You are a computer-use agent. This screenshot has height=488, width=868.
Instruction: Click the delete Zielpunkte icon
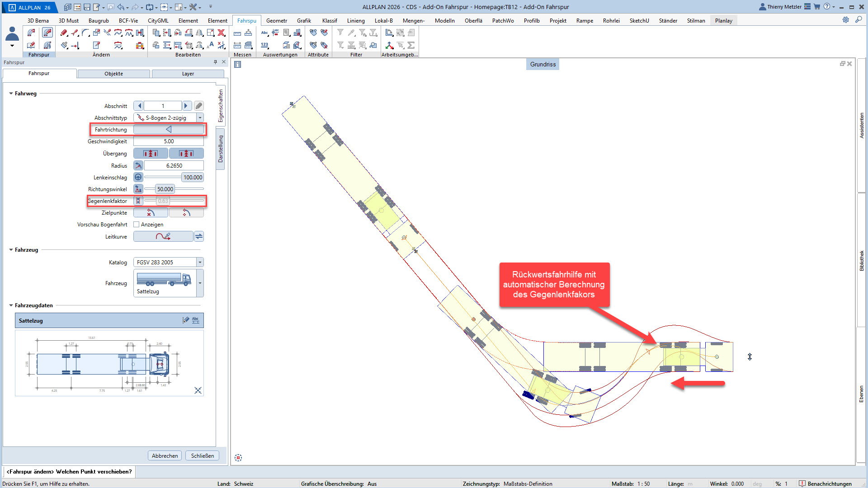coord(151,213)
